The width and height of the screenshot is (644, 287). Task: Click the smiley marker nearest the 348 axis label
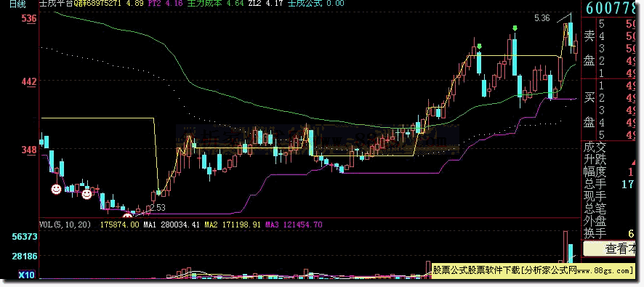tap(56, 190)
